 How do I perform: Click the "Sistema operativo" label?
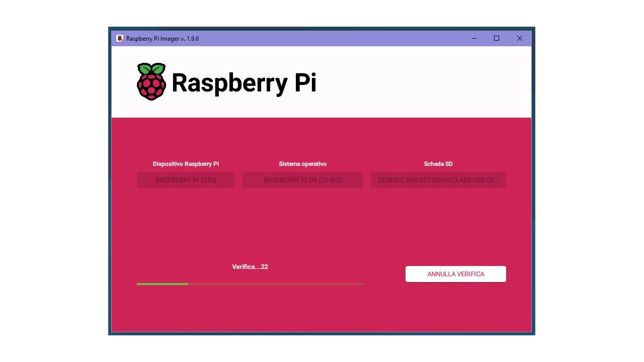tap(302, 164)
